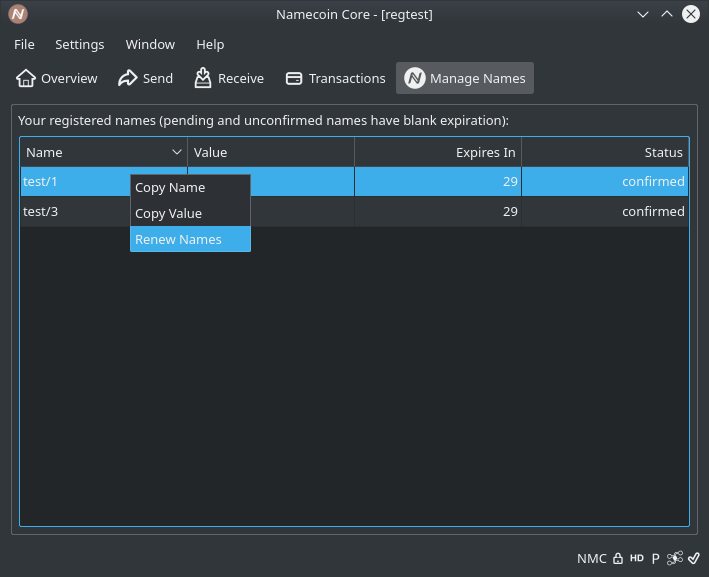Click the sort arrow in Name header
This screenshot has height=577, width=709.
click(x=177, y=152)
